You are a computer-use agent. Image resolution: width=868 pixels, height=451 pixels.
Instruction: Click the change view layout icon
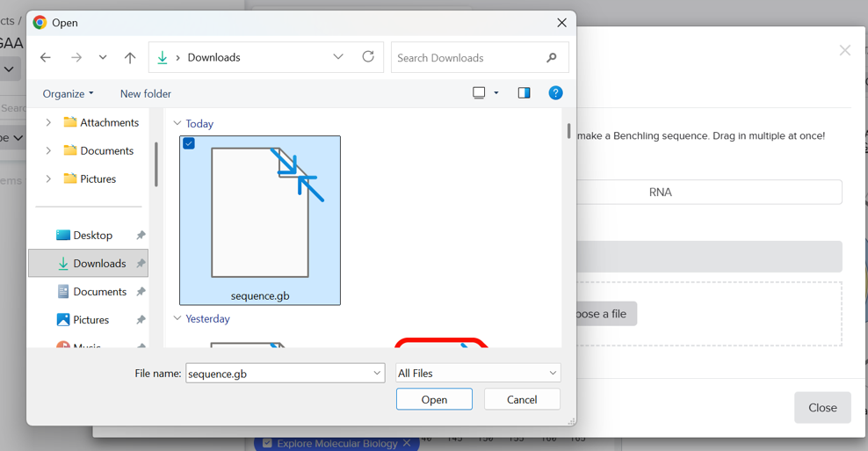tap(479, 93)
